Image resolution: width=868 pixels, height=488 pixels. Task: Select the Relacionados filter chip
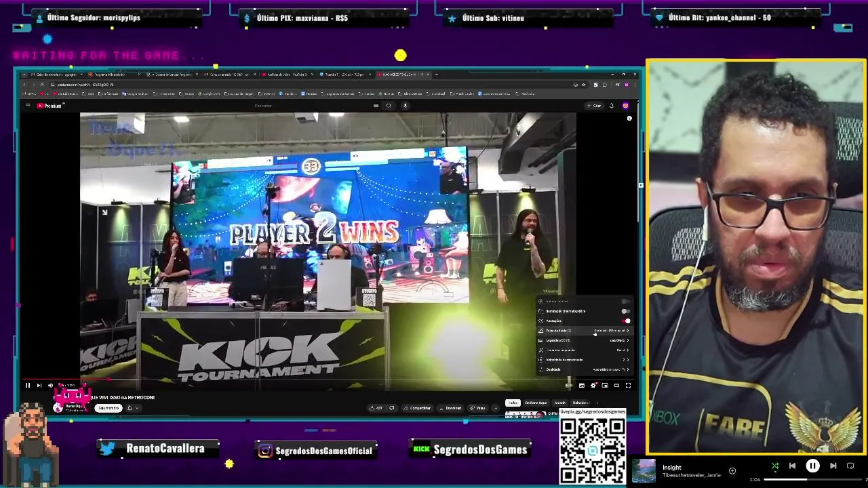[x=581, y=403]
